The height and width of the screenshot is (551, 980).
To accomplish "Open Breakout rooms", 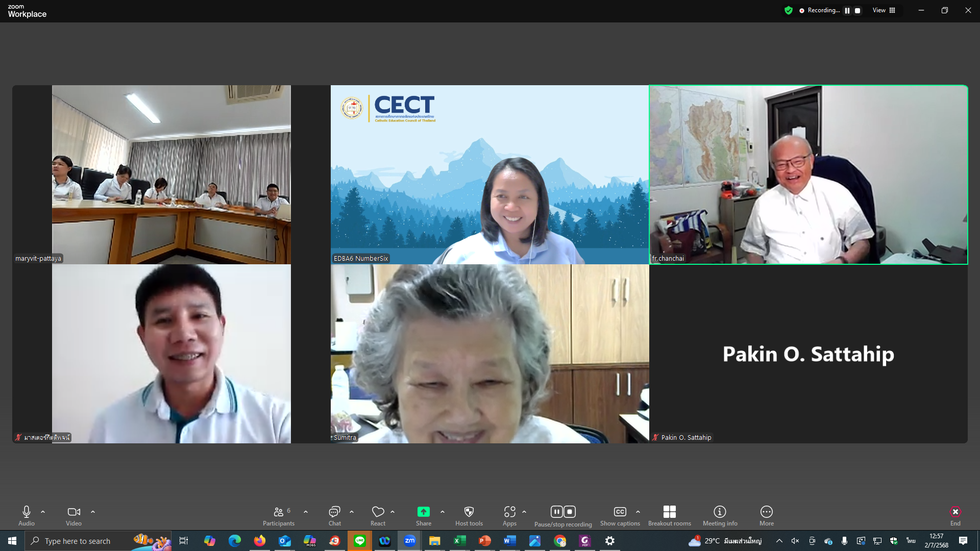I will (669, 512).
